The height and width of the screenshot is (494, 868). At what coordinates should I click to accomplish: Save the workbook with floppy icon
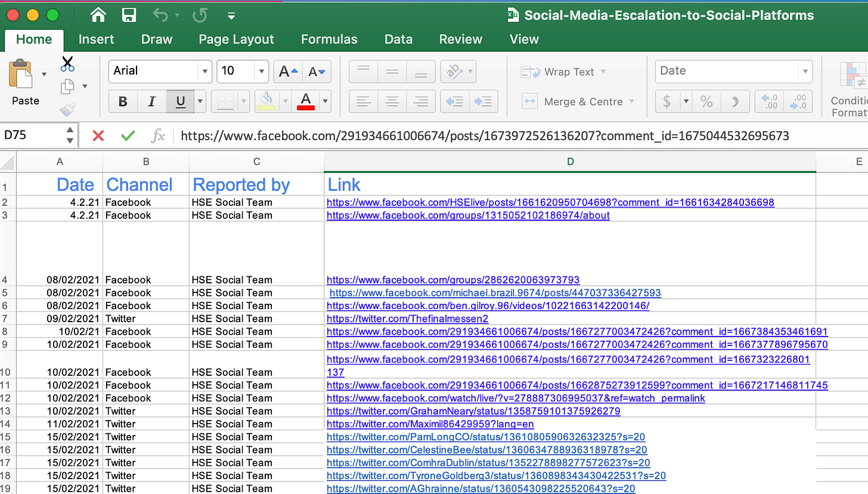128,15
